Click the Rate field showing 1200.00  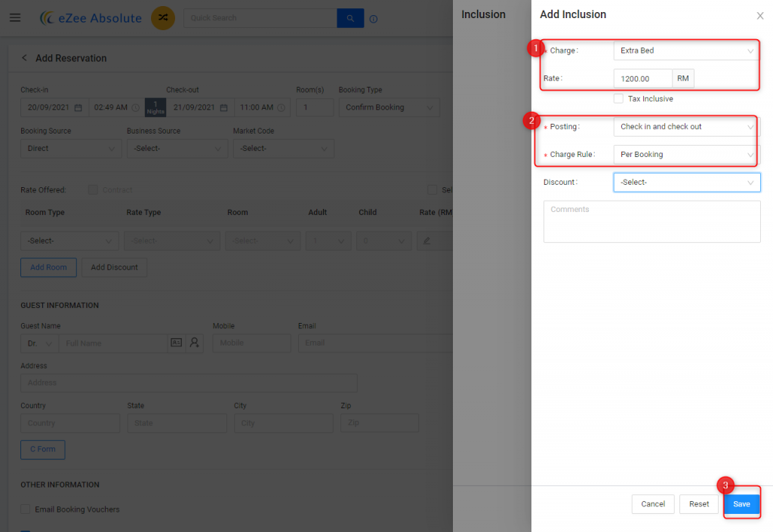(x=643, y=78)
